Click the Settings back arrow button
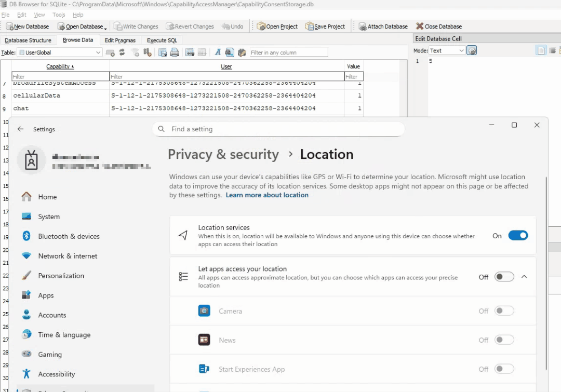Viewport: 561px width, 392px height. click(x=21, y=129)
